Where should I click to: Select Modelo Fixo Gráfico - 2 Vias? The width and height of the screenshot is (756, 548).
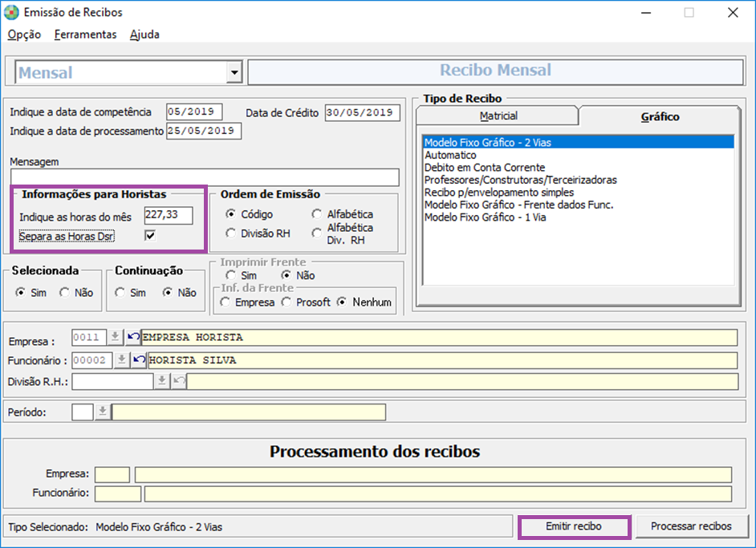578,142
